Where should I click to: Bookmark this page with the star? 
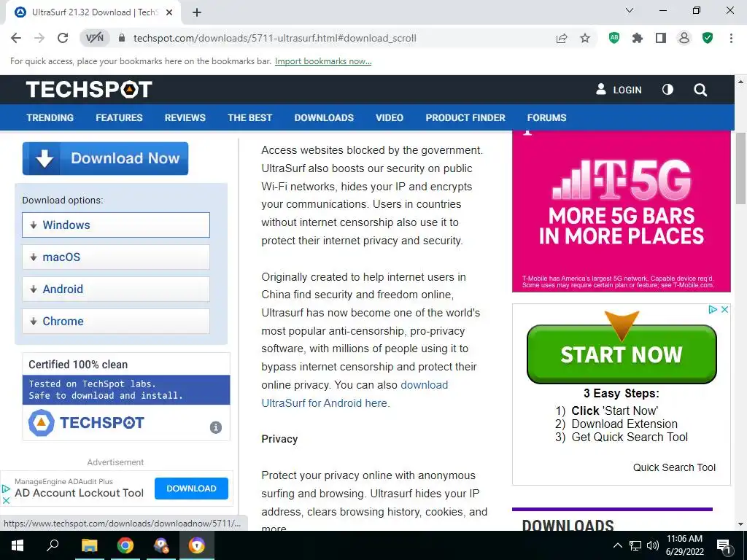(x=585, y=38)
